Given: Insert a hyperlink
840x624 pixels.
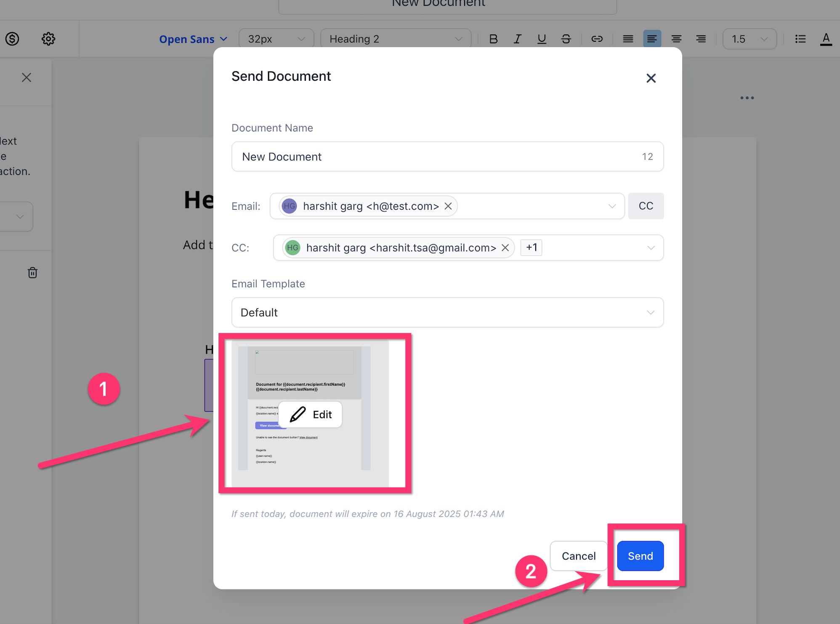Looking at the screenshot, I should coord(597,39).
